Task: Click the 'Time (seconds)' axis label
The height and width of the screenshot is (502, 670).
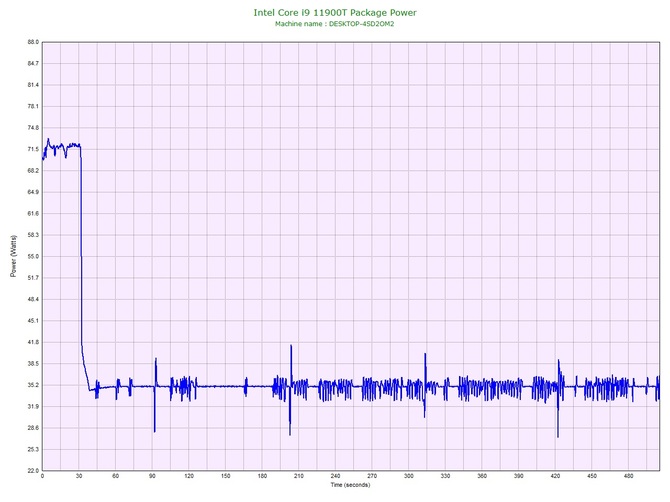Action: [350, 485]
